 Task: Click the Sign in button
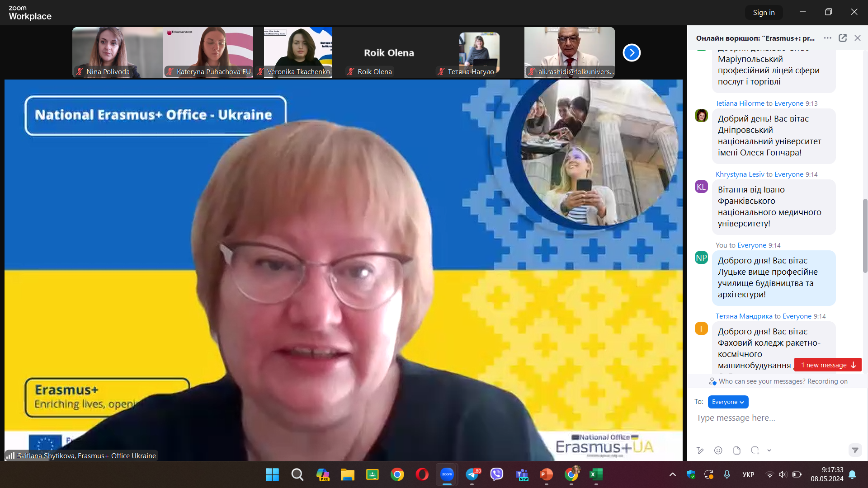click(764, 13)
